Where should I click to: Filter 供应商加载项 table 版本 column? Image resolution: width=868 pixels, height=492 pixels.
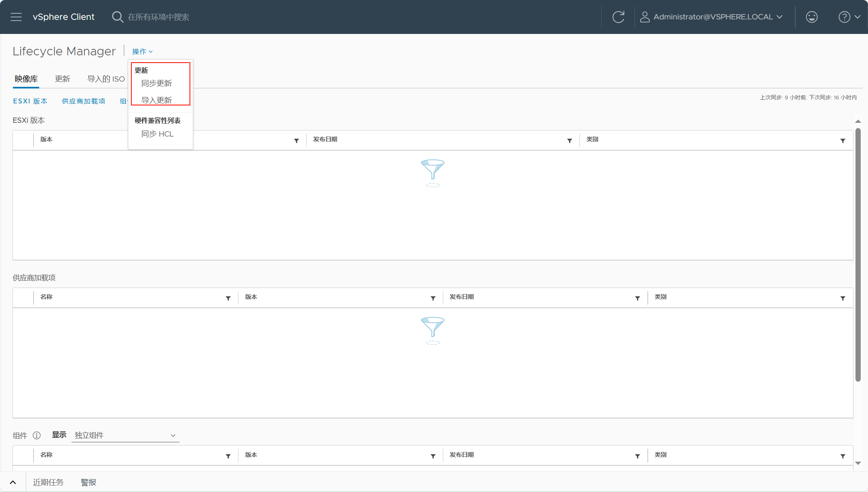pyautogui.click(x=433, y=298)
